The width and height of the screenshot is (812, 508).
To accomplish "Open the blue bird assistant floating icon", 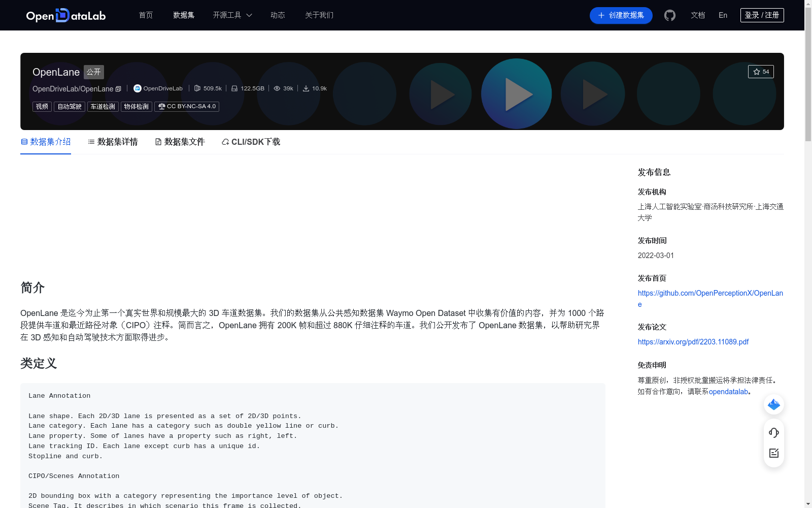I will coord(774,404).
